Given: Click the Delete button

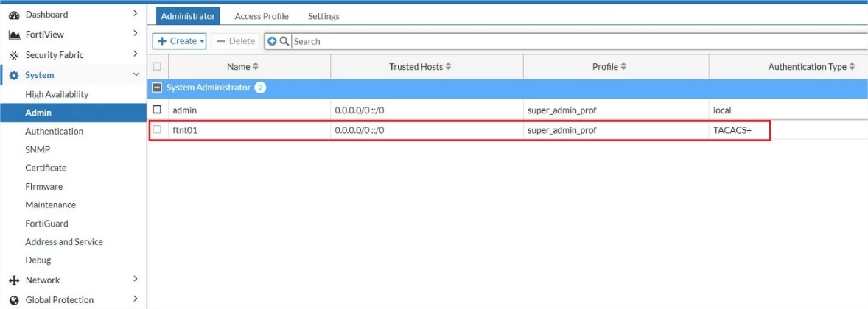Looking at the screenshot, I should [235, 41].
